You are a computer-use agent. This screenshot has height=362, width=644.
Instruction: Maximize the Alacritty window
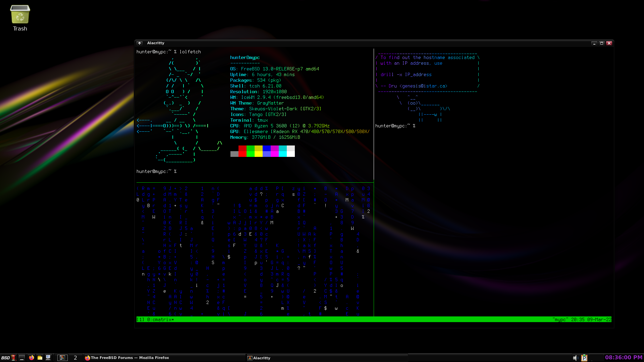click(x=602, y=43)
